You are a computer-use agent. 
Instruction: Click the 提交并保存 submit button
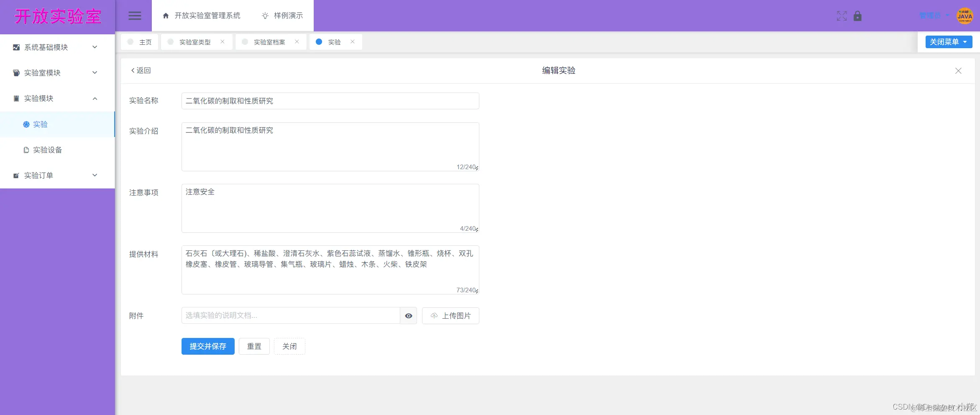click(207, 346)
